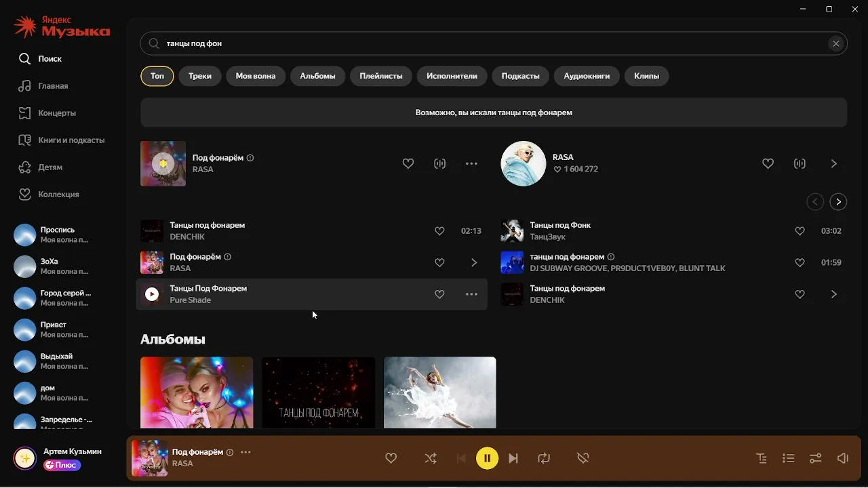The height and width of the screenshot is (488, 868).
Task: Open дом playlist in sidebar
Action: [54, 393]
